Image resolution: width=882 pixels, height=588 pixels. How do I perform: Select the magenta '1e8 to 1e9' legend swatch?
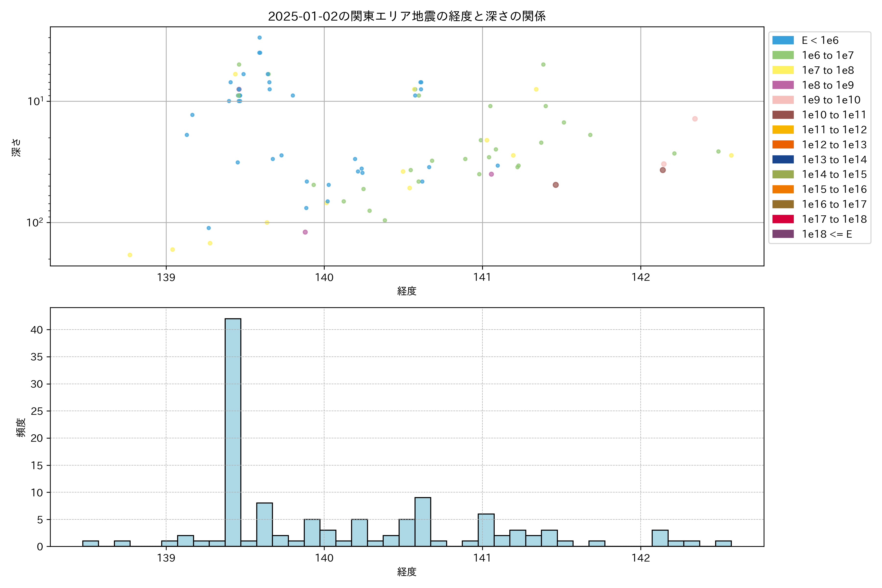coord(783,85)
